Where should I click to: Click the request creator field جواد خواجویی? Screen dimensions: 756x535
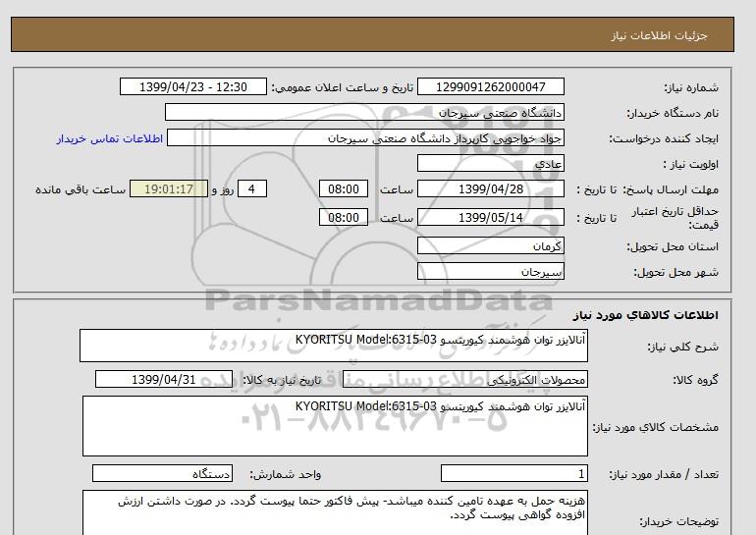coord(365,137)
